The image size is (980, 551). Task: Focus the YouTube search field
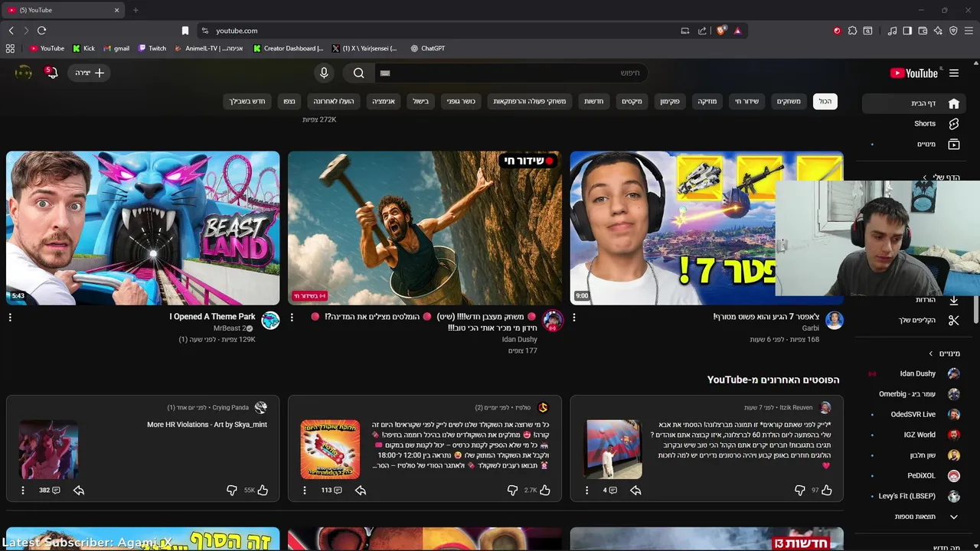511,73
